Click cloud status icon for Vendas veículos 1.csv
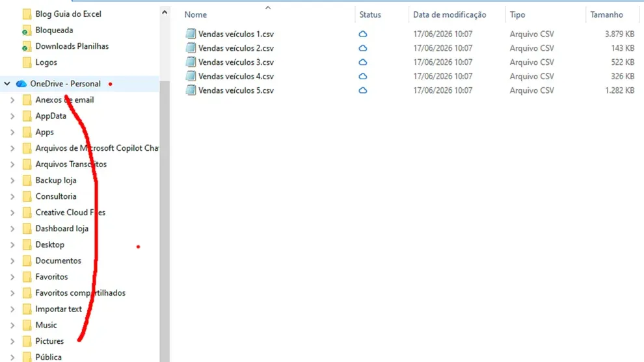Viewport: 644px width, 362px height. [x=363, y=34]
